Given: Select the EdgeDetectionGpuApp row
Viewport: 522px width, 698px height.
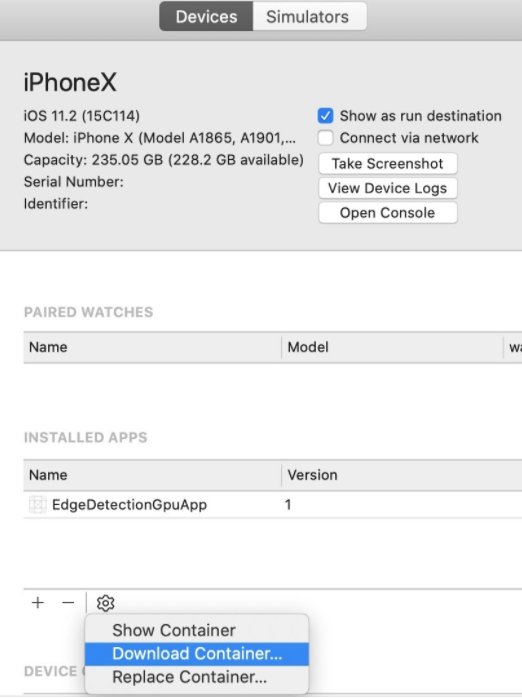Looking at the screenshot, I should coord(273,504).
